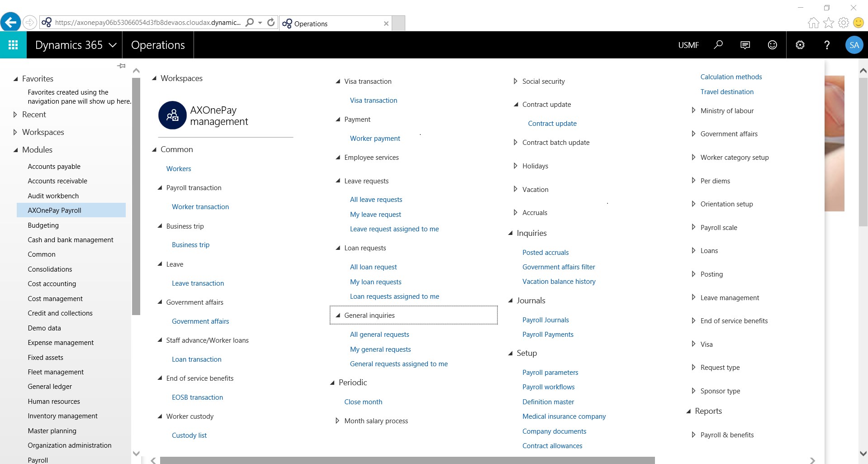Refresh the page with the reload icon

[271, 22]
